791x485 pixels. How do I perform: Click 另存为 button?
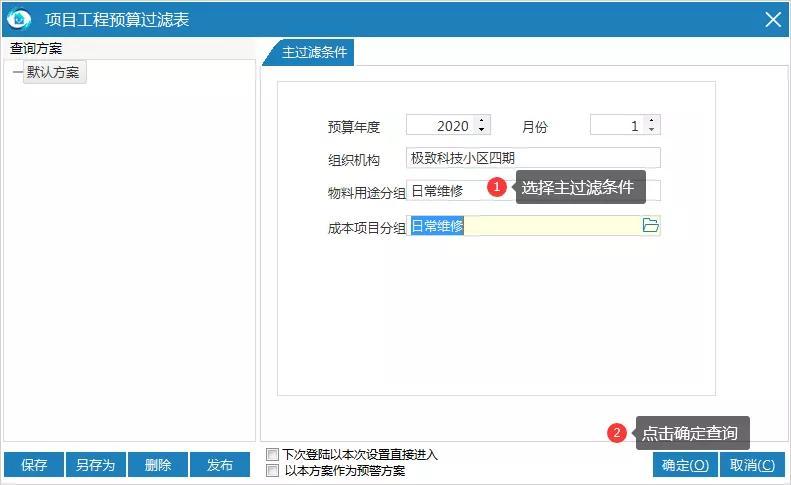(x=96, y=464)
